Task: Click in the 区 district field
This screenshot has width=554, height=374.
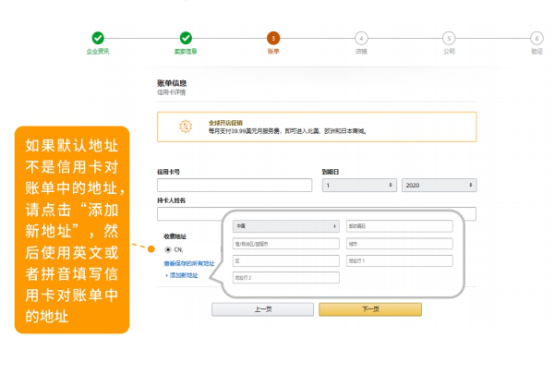Action: (x=286, y=261)
